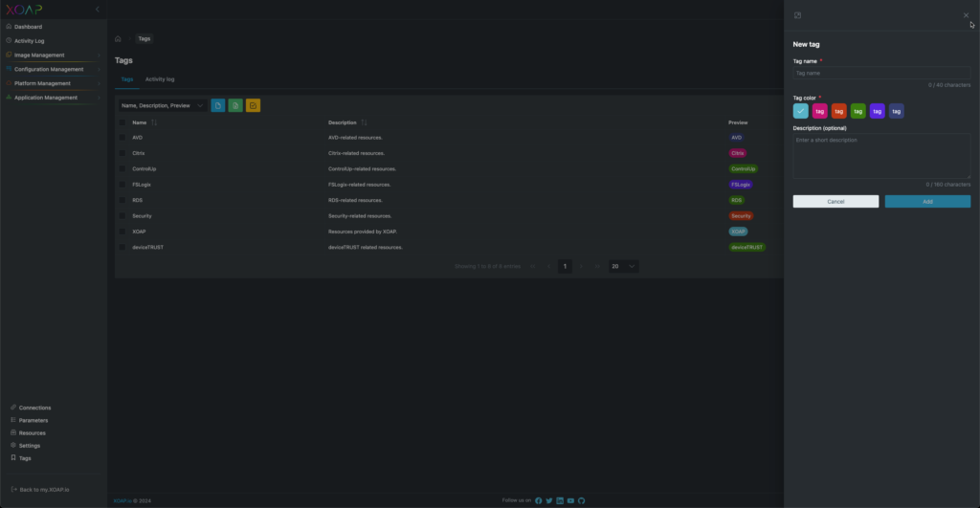Open the GitHub link in footer
Screen dimensions: 980x508
click(x=581, y=500)
